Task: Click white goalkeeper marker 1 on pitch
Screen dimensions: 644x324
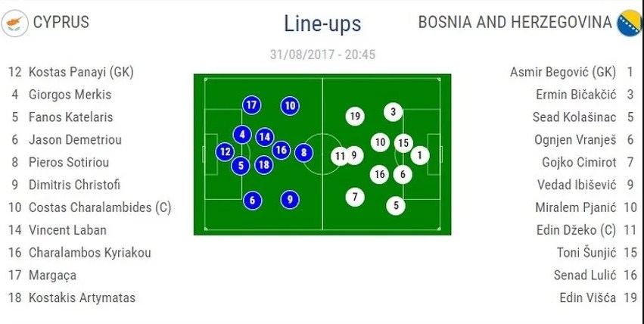Action: point(420,155)
